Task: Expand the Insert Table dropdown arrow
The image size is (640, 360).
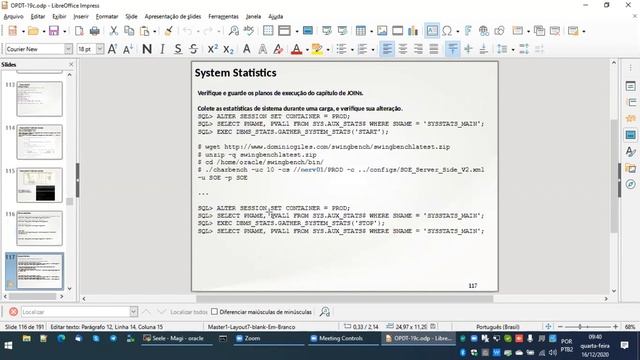Action: [x=371, y=31]
